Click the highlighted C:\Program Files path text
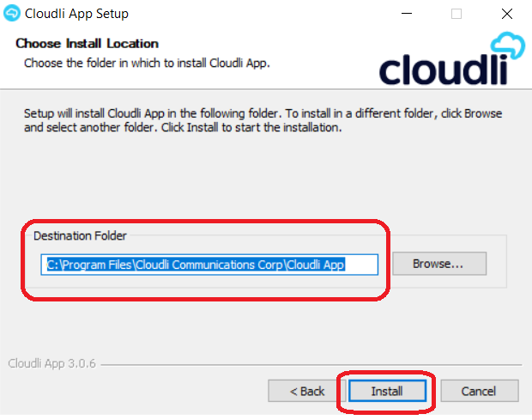The height and width of the screenshot is (420, 532). (196, 265)
